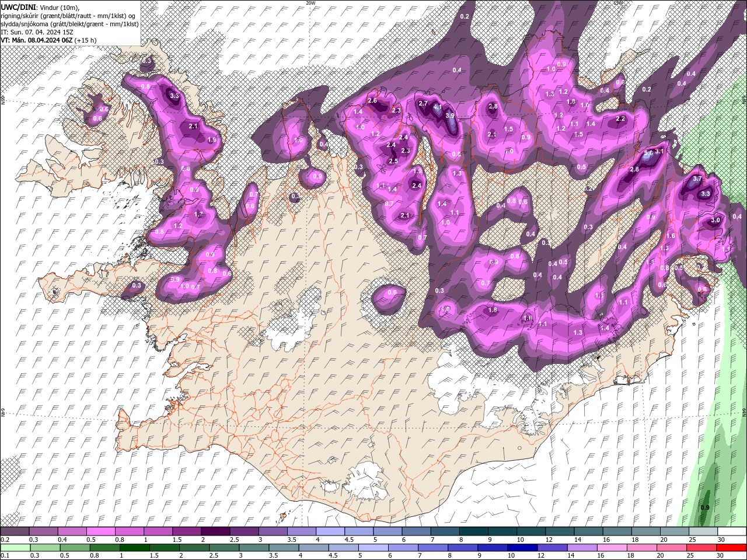Click the 15W longitude label
747x560 pixels.
[619, 3]
